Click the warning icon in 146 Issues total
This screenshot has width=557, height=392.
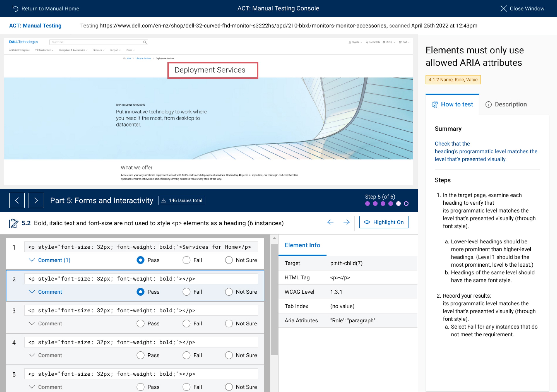pyautogui.click(x=164, y=201)
